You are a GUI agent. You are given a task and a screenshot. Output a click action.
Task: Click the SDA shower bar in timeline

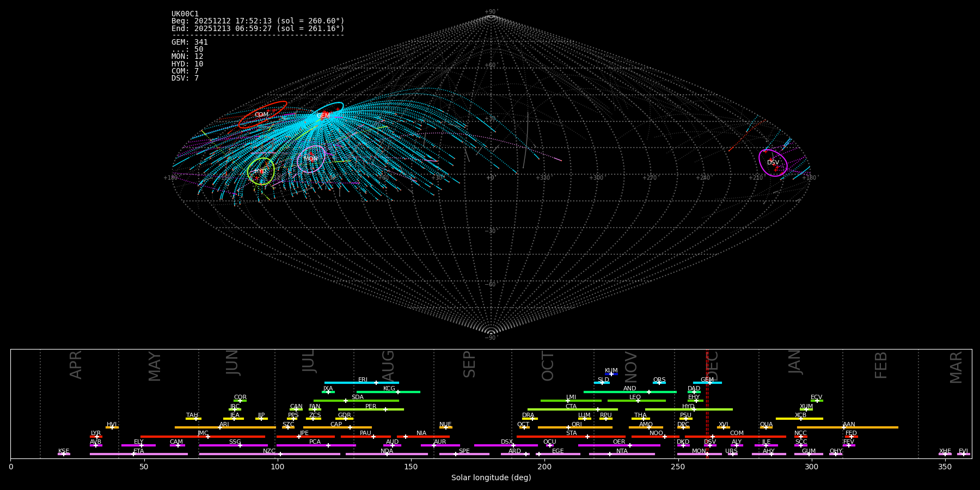coord(356,401)
